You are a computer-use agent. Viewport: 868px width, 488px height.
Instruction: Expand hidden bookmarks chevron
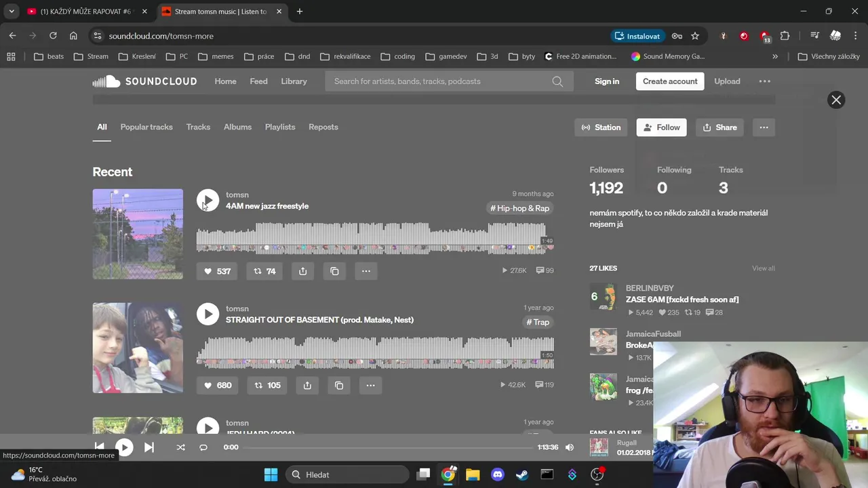click(x=775, y=56)
